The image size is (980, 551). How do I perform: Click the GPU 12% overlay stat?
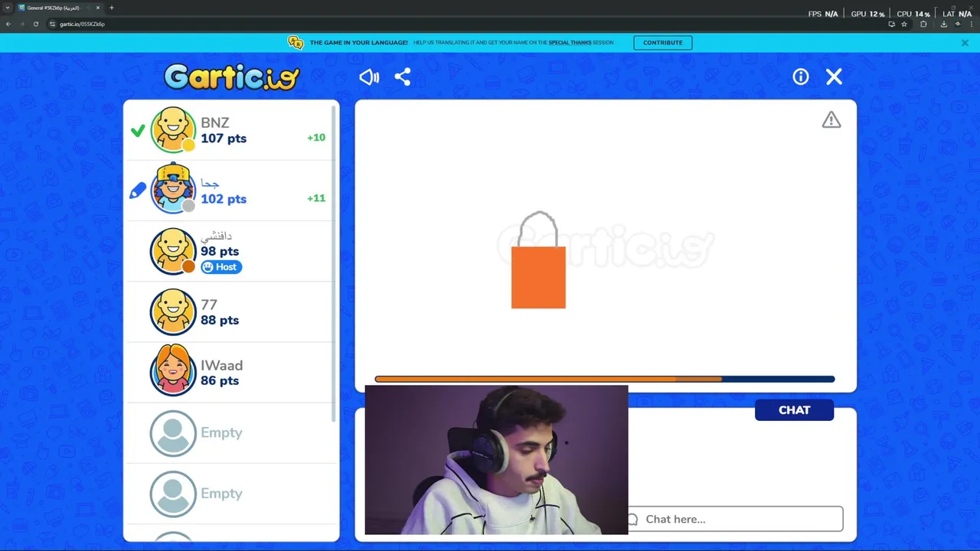pos(867,14)
